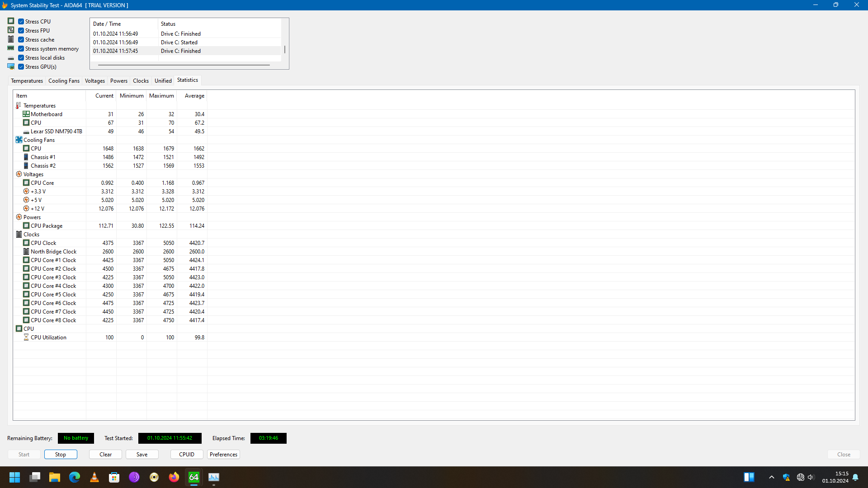Viewport: 868px width, 488px height.
Task: Click the Lexar SSD NM790 drive icon
Action: pyautogui.click(x=26, y=131)
